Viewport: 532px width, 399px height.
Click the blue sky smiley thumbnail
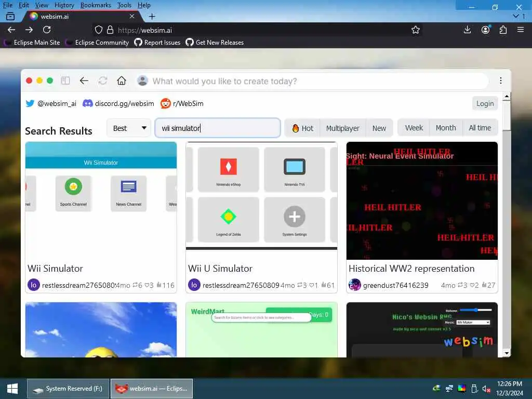point(101,330)
